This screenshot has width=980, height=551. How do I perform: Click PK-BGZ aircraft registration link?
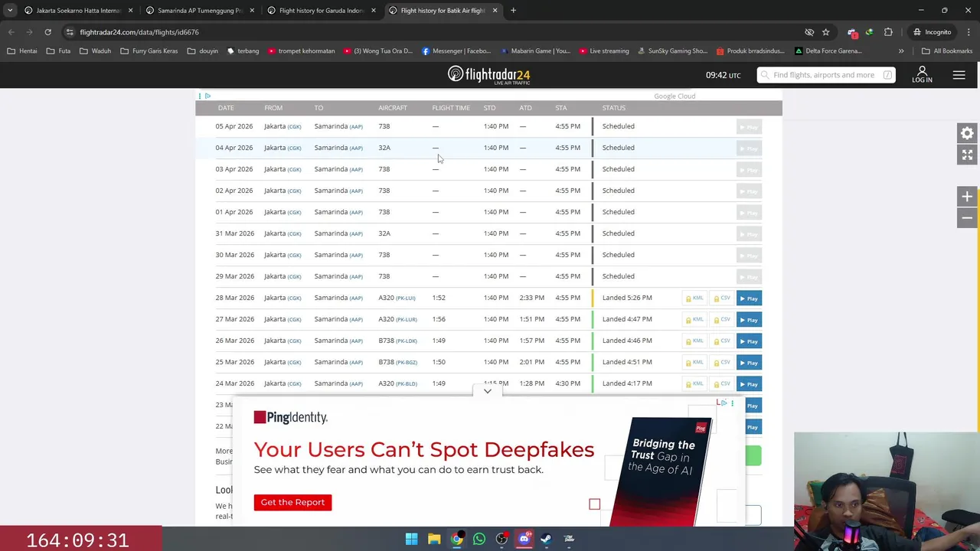tap(407, 363)
